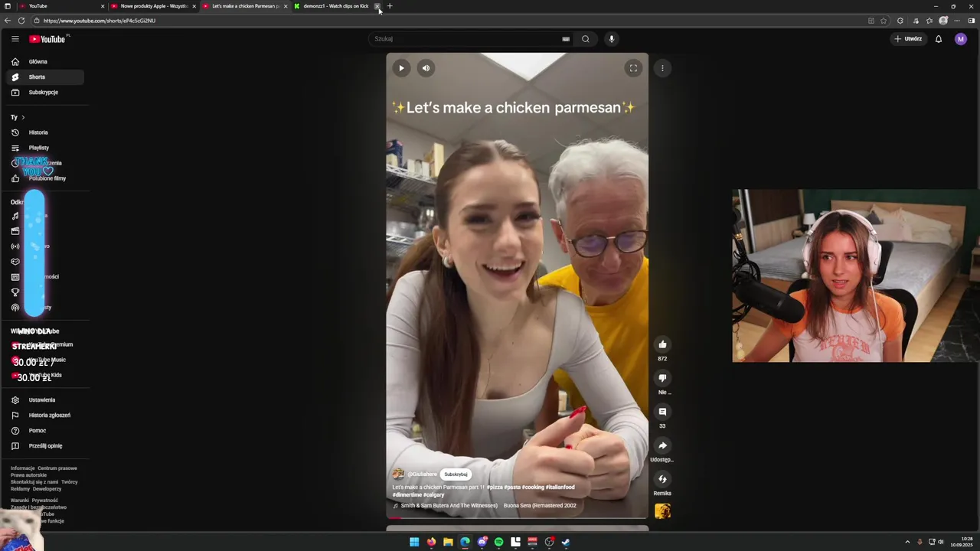Click Informacje footer link
980x551 pixels.
point(23,468)
